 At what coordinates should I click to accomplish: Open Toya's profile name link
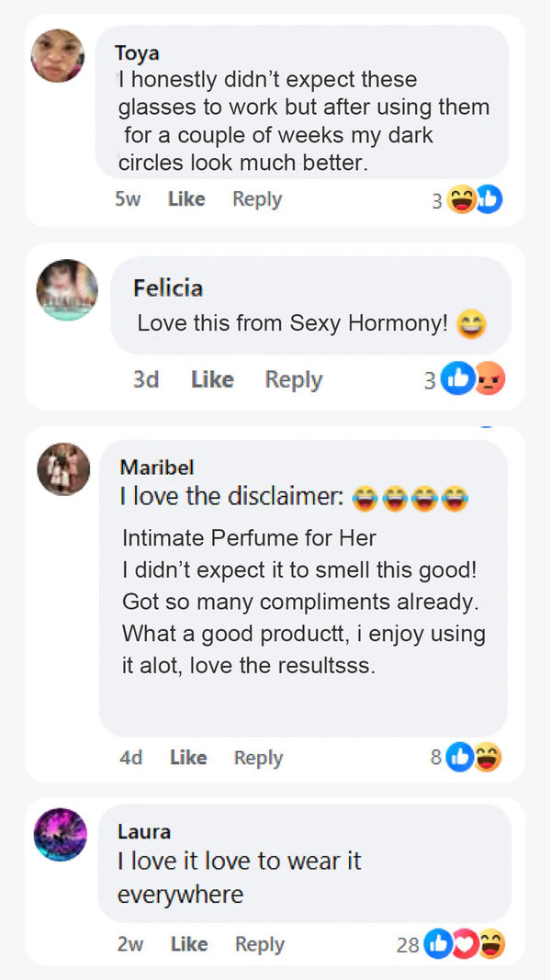(x=137, y=54)
